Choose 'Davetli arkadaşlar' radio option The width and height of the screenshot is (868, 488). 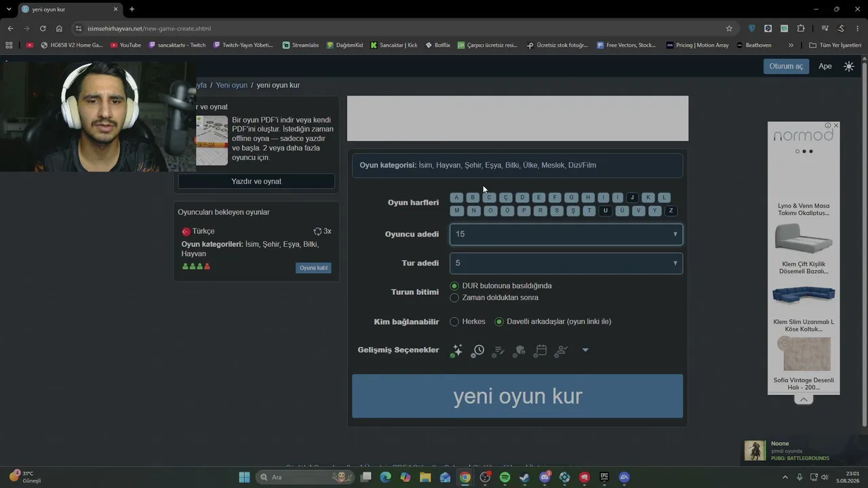(499, 322)
